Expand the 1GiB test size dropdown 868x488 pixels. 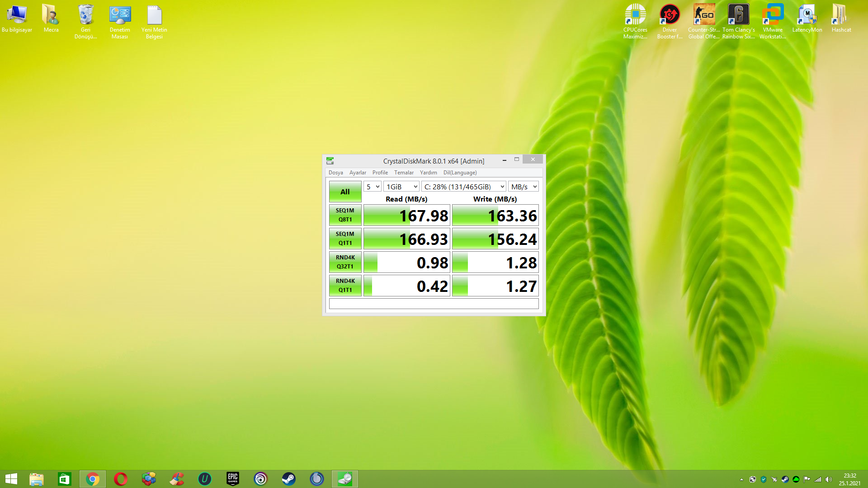coord(401,187)
